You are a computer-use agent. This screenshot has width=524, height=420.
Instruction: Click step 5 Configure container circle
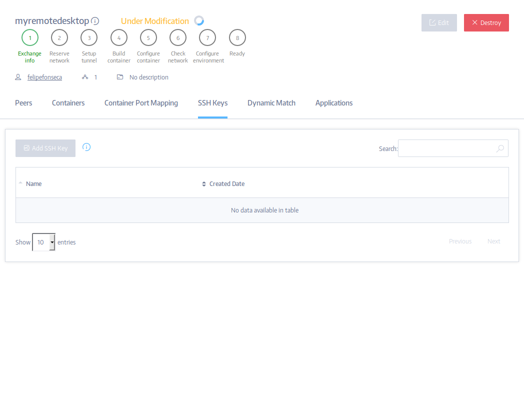(148, 38)
